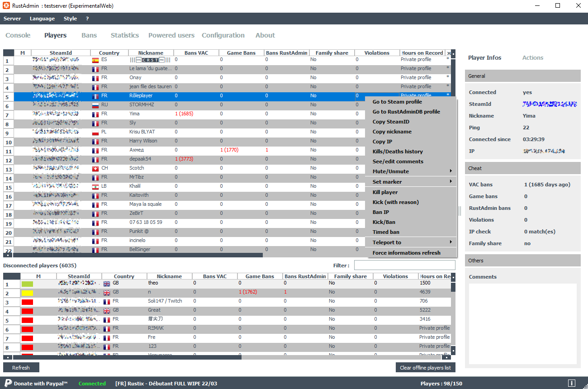The width and height of the screenshot is (588, 389).
Task: Open the Language menu
Action: point(42,19)
